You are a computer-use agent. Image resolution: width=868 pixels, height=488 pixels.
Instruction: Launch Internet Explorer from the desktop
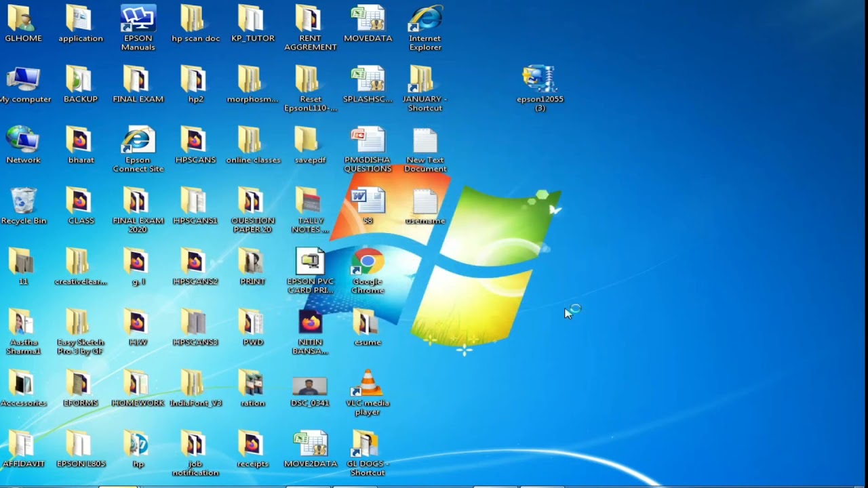coord(425,28)
